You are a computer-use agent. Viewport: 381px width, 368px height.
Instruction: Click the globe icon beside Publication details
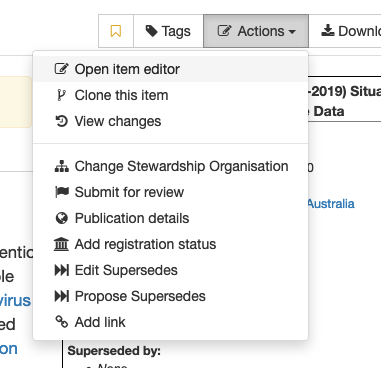[x=62, y=218]
